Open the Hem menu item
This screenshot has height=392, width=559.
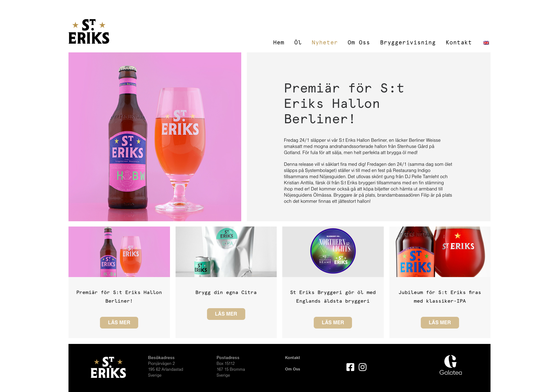click(279, 43)
